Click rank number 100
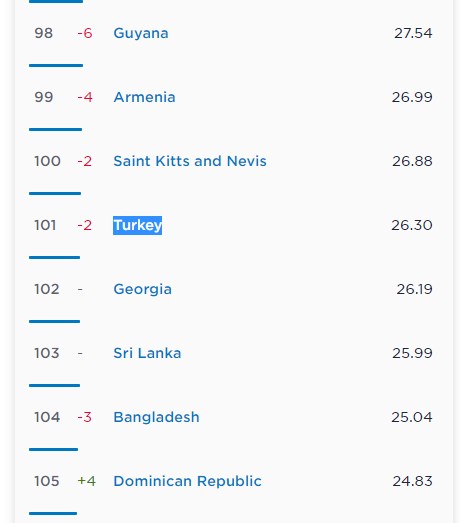 pyautogui.click(x=47, y=161)
